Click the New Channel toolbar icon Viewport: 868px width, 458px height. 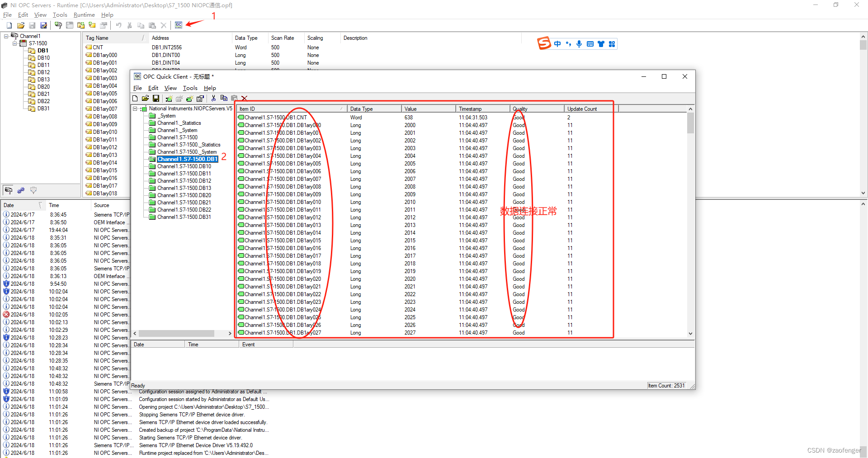[x=58, y=25]
